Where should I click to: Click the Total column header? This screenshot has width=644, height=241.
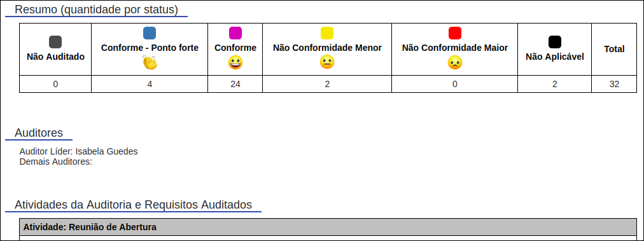[x=614, y=49]
